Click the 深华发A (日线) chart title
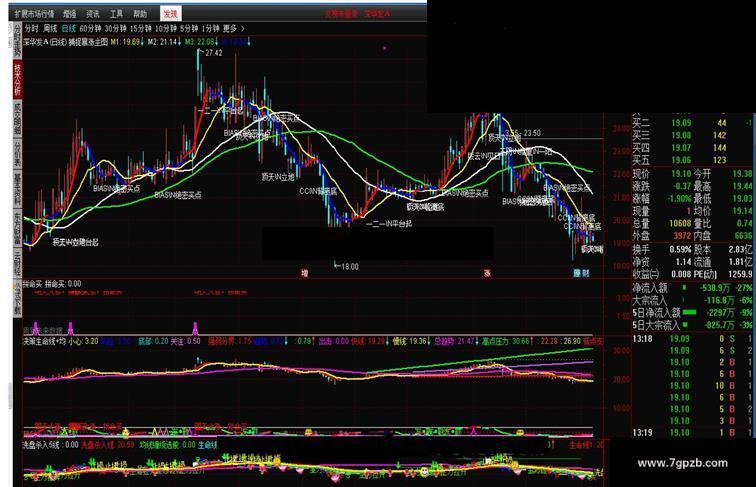Screen dimensions: 756x487 [x=44, y=42]
